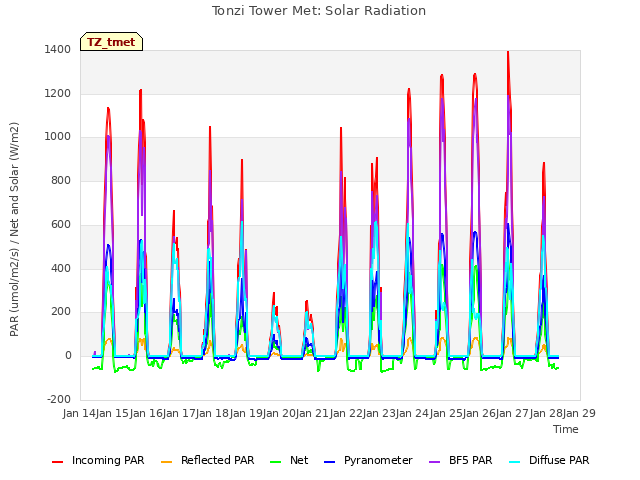This screenshot has width=640, height=480.
Task: Click the Net legend label
Action: (299, 460)
